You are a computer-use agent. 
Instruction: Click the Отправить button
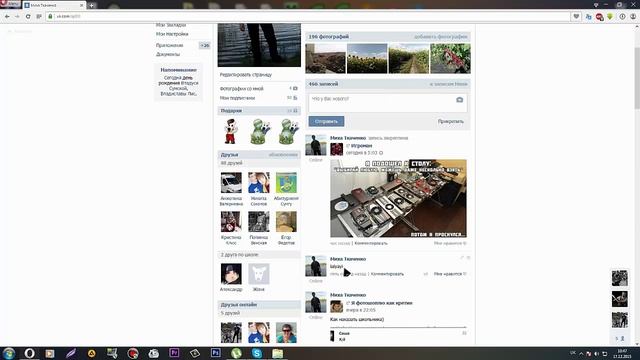326,121
